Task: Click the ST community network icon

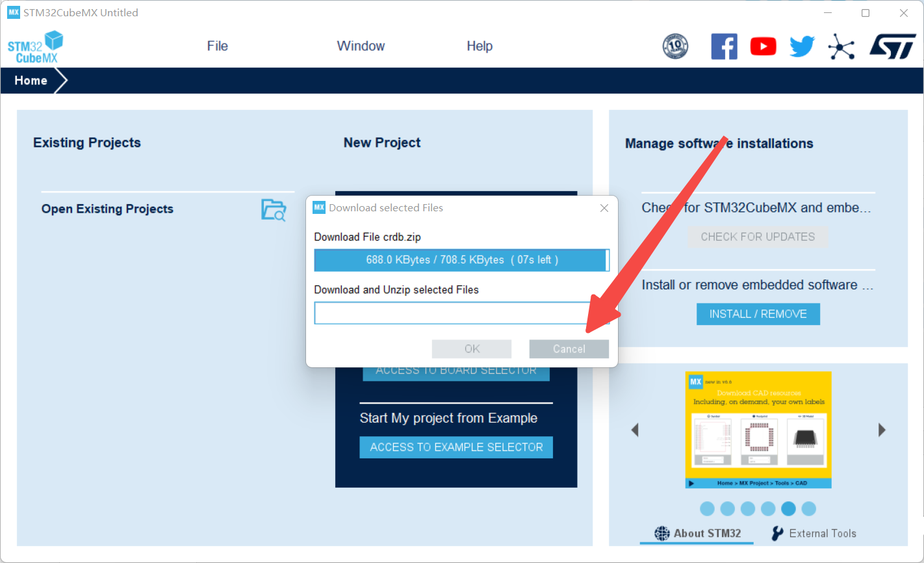Action: click(x=841, y=46)
